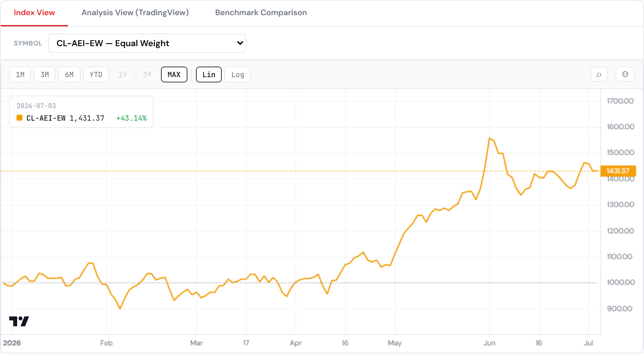Select the 3M time range
Image resolution: width=644 pixels, height=354 pixels.
click(x=45, y=74)
